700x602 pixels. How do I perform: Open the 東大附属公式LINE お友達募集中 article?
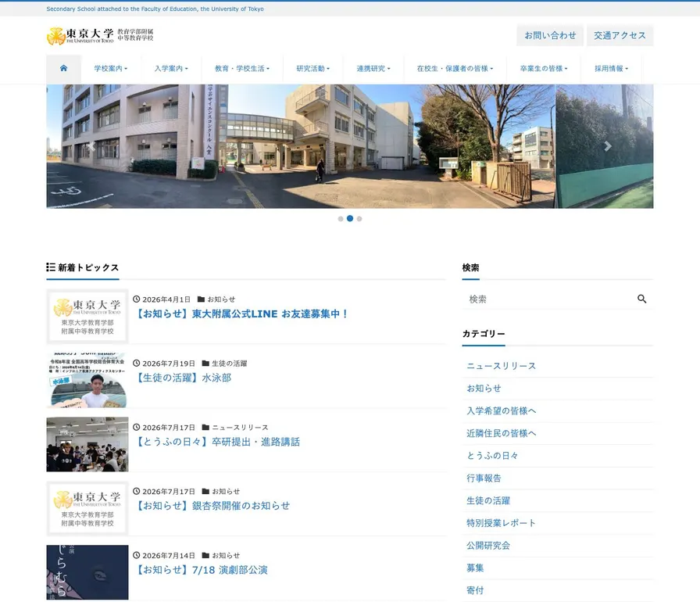point(241,314)
